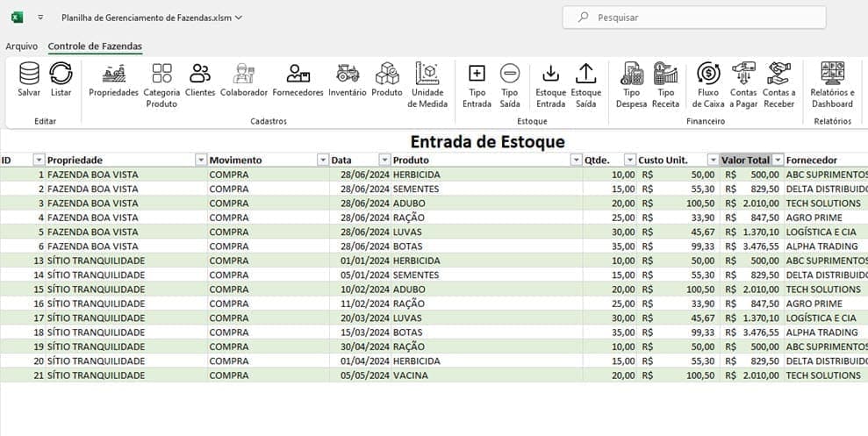Select date 05/01/2024 in row 14
The width and height of the screenshot is (868, 436).
coord(361,275)
